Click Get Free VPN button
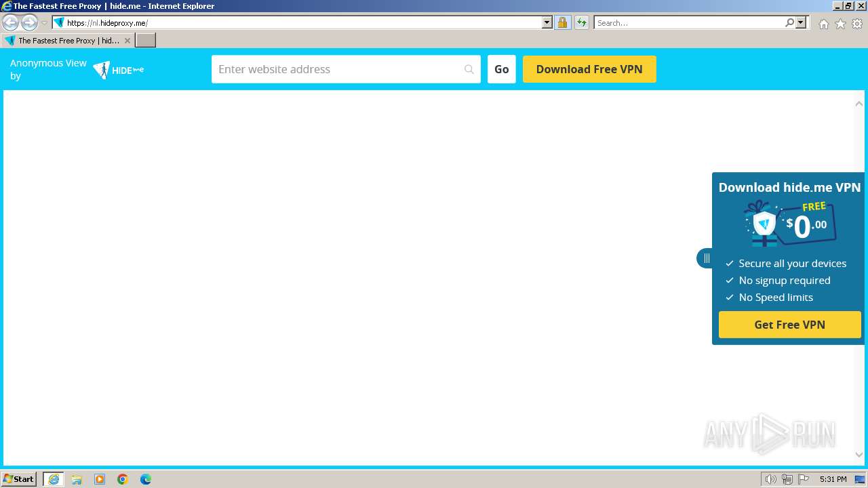The image size is (868, 488). point(789,325)
